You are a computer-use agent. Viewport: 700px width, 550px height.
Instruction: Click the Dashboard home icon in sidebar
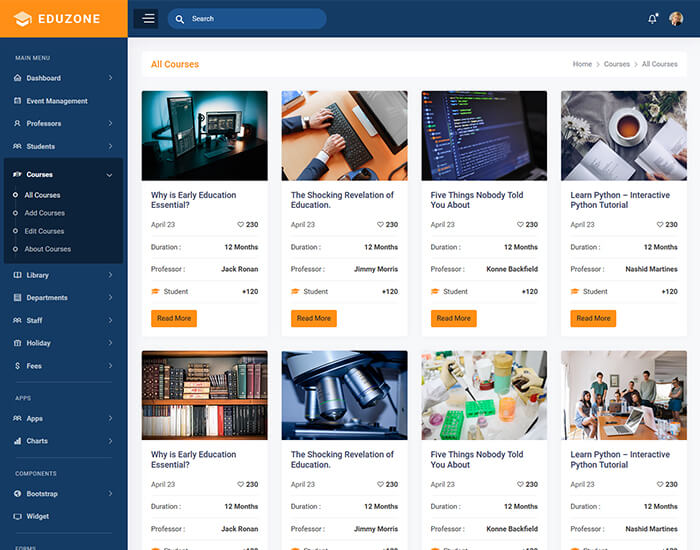18,78
